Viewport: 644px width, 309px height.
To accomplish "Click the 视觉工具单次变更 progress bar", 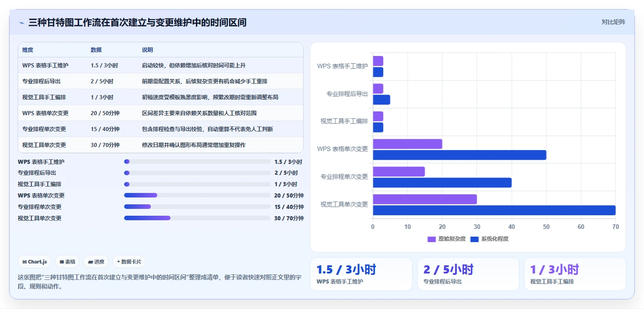I will click(x=197, y=218).
